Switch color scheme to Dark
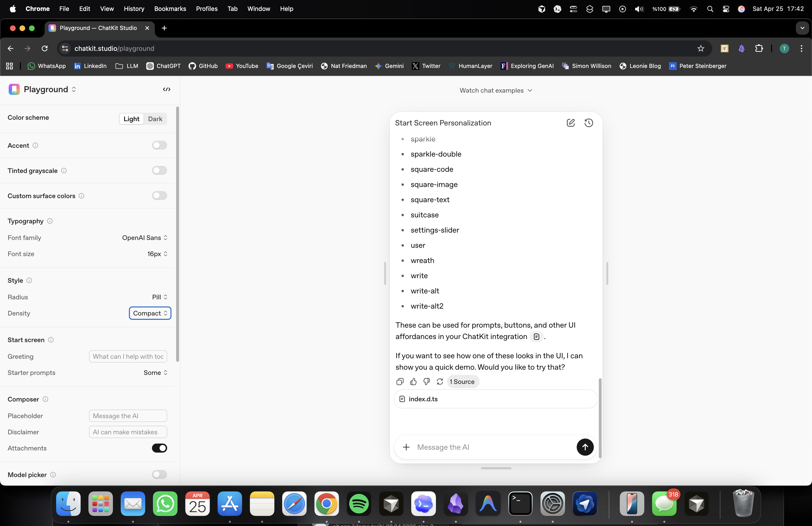This screenshot has width=812, height=526. click(x=155, y=119)
